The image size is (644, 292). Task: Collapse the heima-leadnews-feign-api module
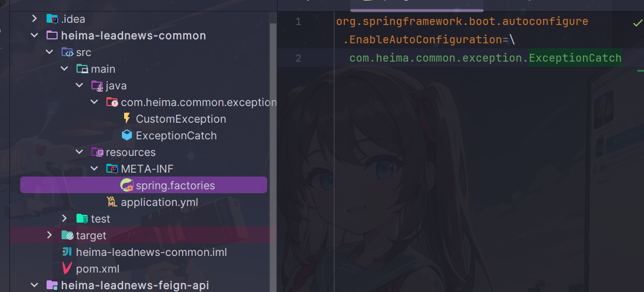tap(35, 285)
